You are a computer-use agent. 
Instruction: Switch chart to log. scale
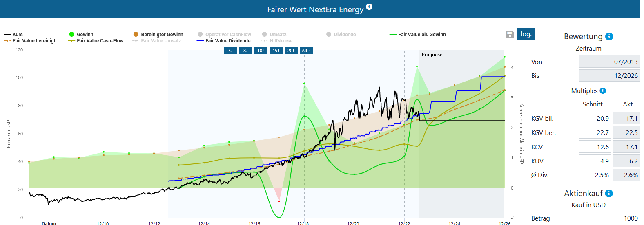click(x=526, y=34)
